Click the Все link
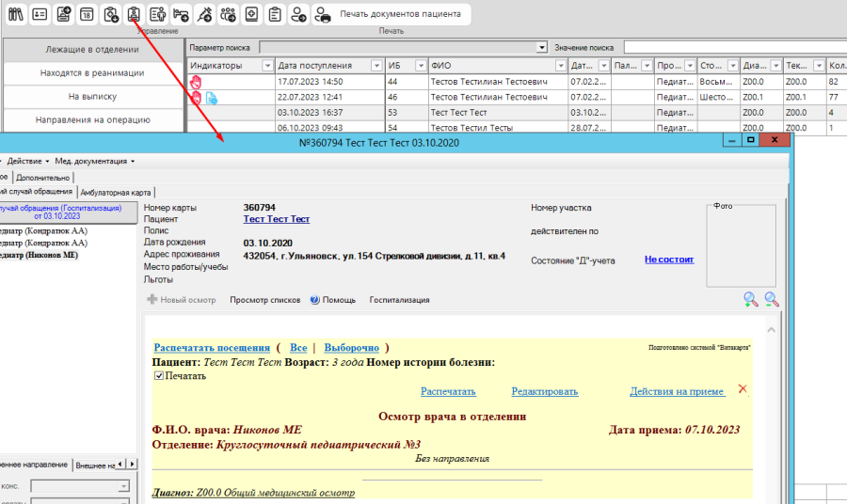The height and width of the screenshot is (504, 847). 298,348
